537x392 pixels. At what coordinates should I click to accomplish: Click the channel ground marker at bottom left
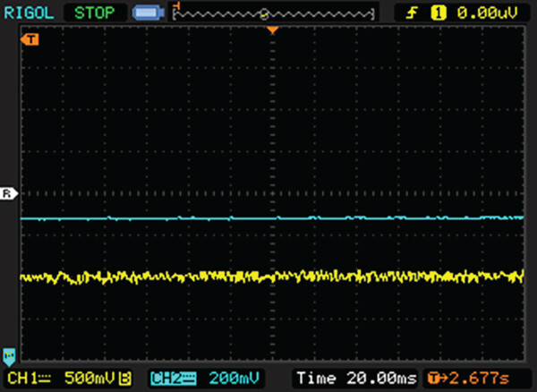click(9, 357)
